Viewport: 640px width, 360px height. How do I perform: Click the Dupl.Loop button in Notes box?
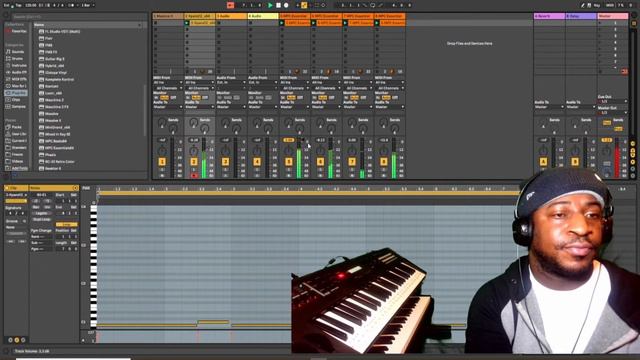point(42,219)
